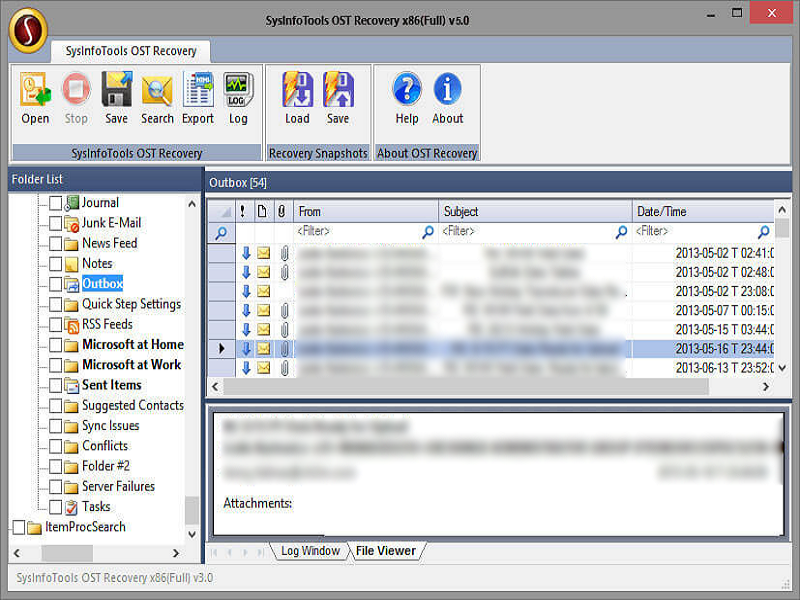Screen dimensions: 800x600
Task: Click the About button
Action: pyautogui.click(x=447, y=97)
